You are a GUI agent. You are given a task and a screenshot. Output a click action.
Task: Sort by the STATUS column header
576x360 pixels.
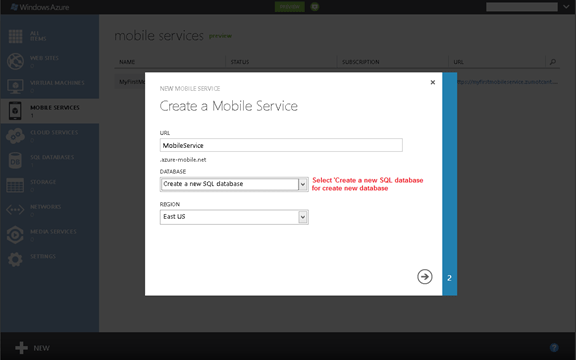point(240,62)
